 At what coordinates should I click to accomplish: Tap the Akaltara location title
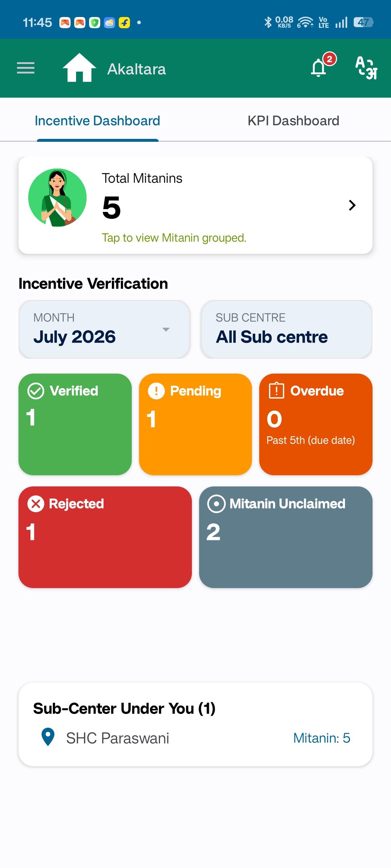[x=136, y=69]
